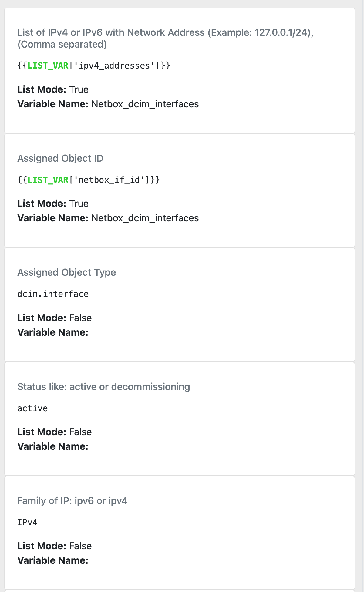The width and height of the screenshot is (364, 592).
Task: Click the 'Family of IP: ipv6 or ipv4' heading
Action: (72, 501)
